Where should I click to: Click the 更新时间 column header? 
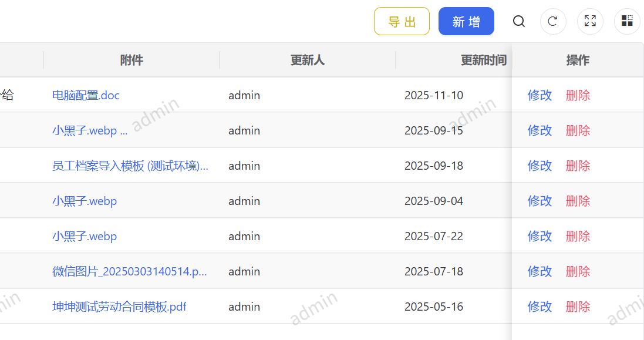pos(484,60)
